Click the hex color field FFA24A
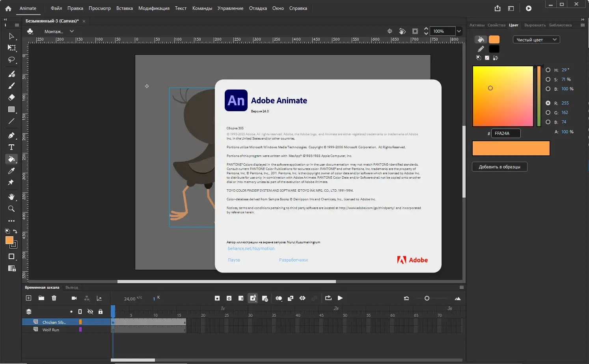Screen dimensions: 589x364 click(505, 133)
